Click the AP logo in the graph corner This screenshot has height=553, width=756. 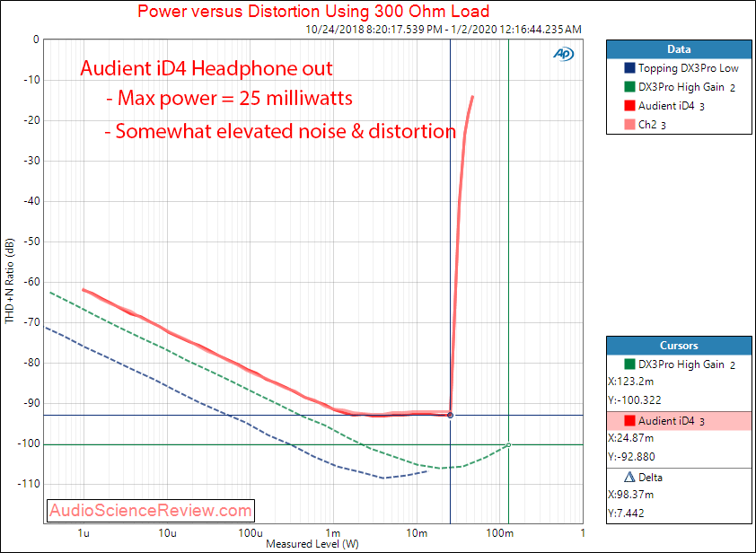563,54
